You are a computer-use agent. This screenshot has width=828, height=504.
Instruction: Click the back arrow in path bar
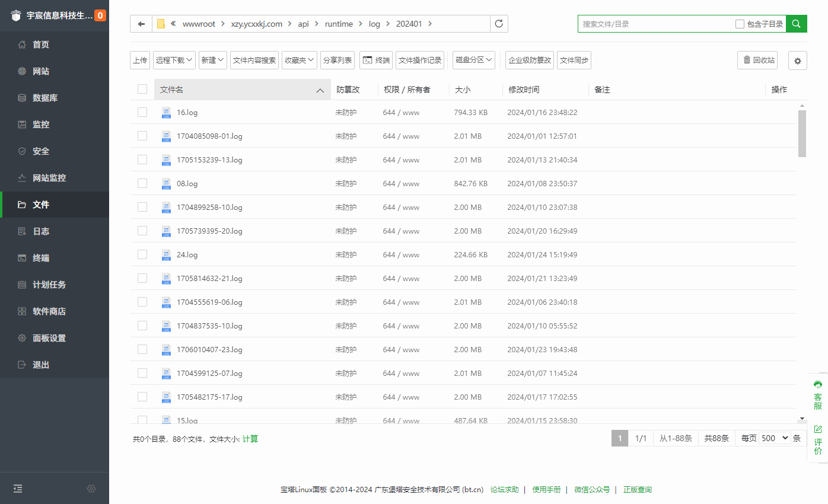pyautogui.click(x=141, y=24)
